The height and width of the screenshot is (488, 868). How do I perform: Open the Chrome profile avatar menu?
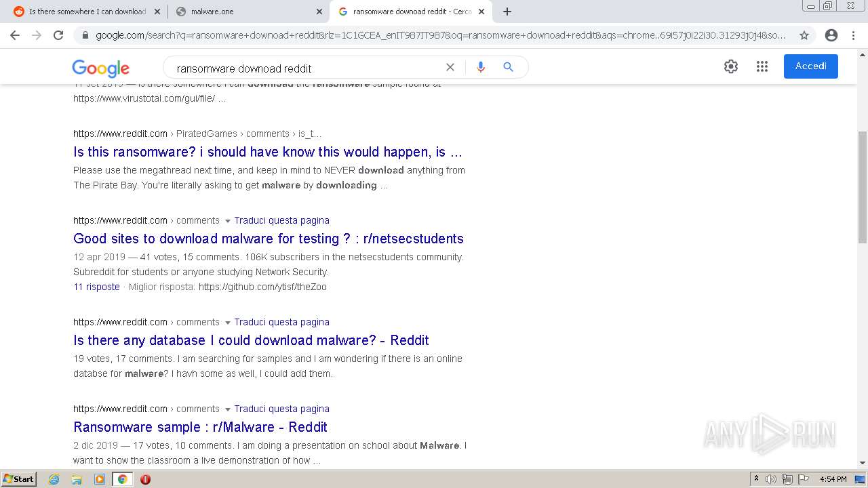click(x=831, y=35)
